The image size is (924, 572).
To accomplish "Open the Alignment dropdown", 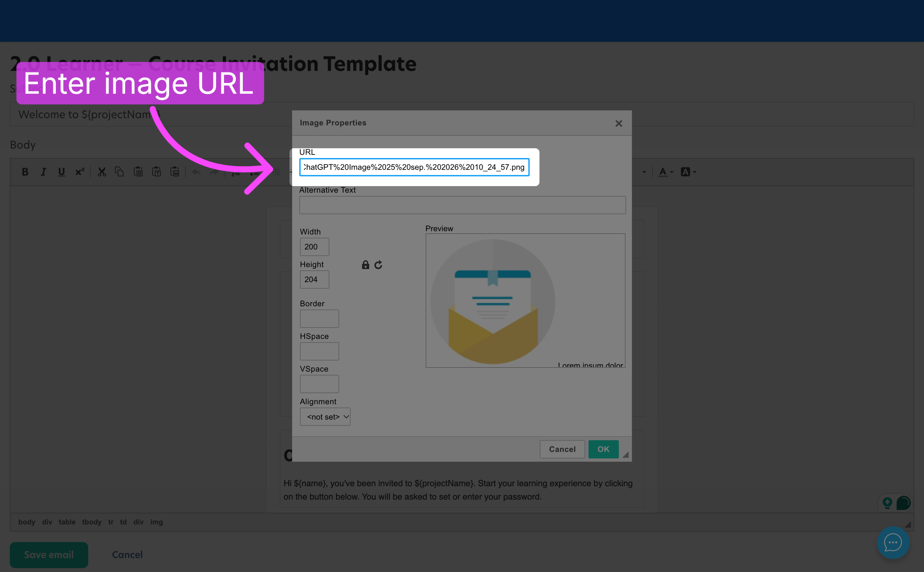I will (325, 417).
